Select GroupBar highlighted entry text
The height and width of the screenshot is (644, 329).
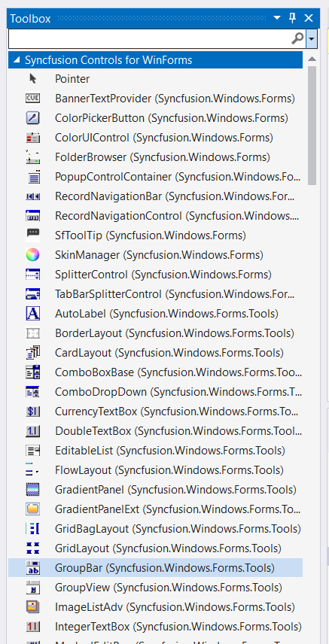pos(164,568)
